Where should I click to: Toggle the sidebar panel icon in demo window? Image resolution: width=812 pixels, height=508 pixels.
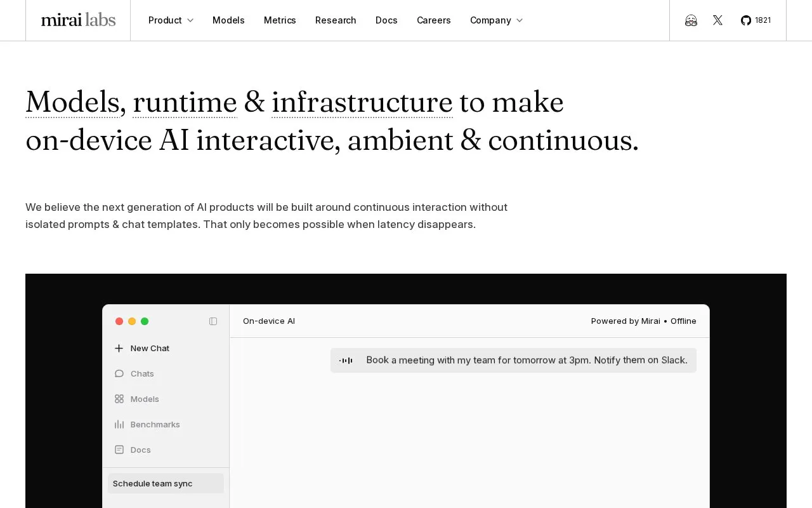pyautogui.click(x=213, y=321)
